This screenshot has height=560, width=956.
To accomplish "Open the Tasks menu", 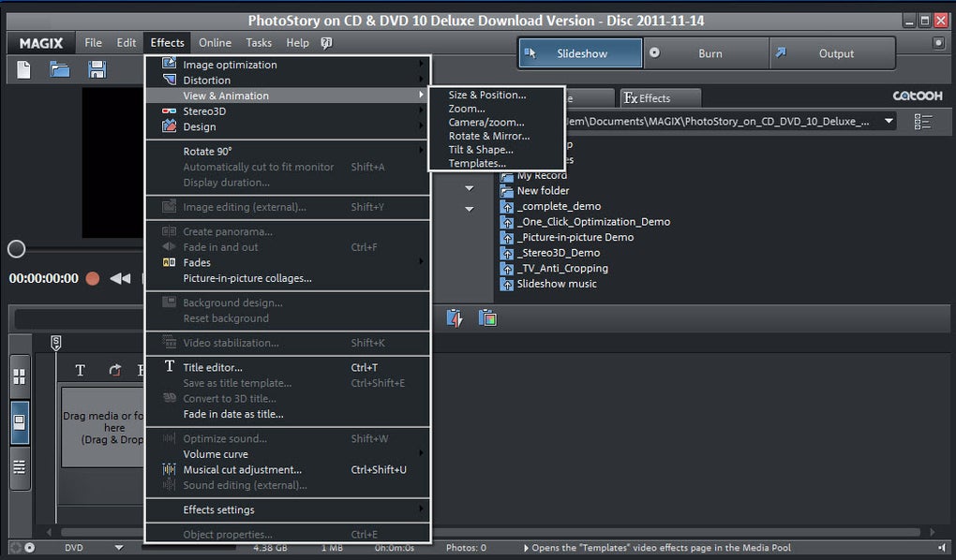I will (259, 43).
